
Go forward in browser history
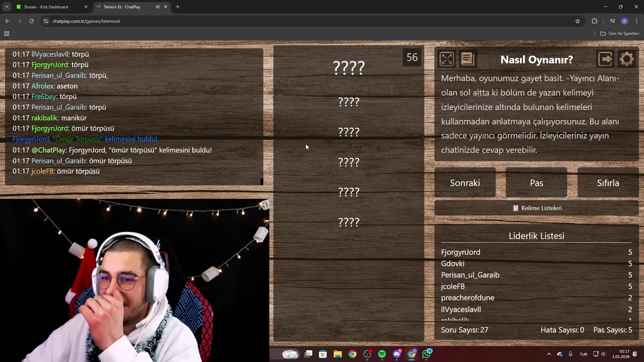tap(19, 21)
